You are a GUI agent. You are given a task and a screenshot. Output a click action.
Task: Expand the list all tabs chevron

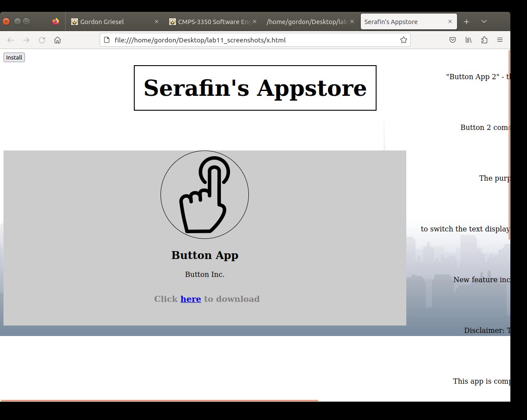[x=484, y=21]
